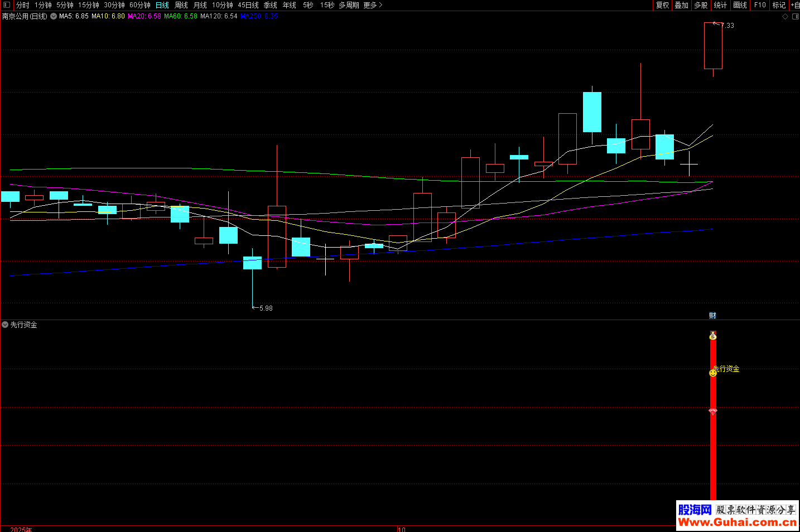Viewport: 800px width, 532px height.
Task: Open the Www.Guhai.com.cn watermark link
Action: tap(737, 523)
